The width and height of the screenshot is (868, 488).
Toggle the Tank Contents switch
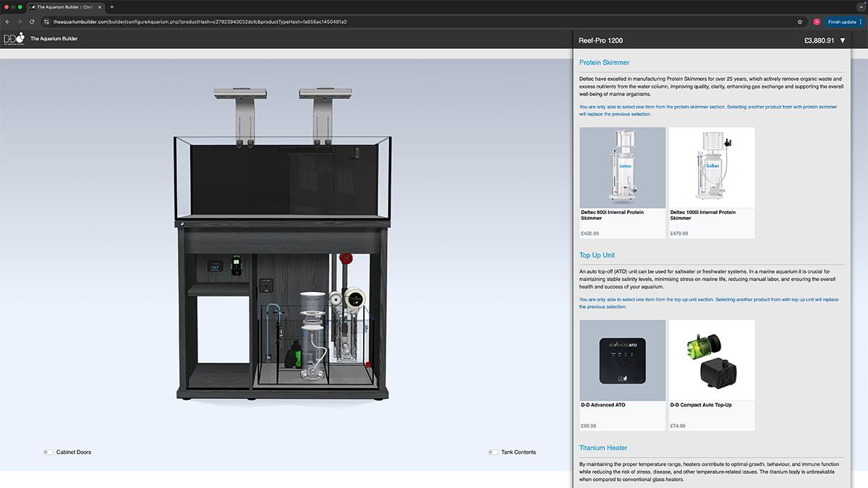(493, 452)
